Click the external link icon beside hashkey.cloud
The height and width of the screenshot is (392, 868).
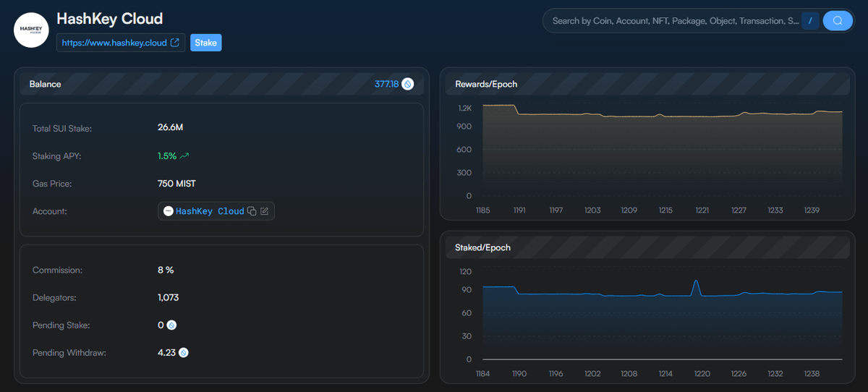tap(174, 43)
